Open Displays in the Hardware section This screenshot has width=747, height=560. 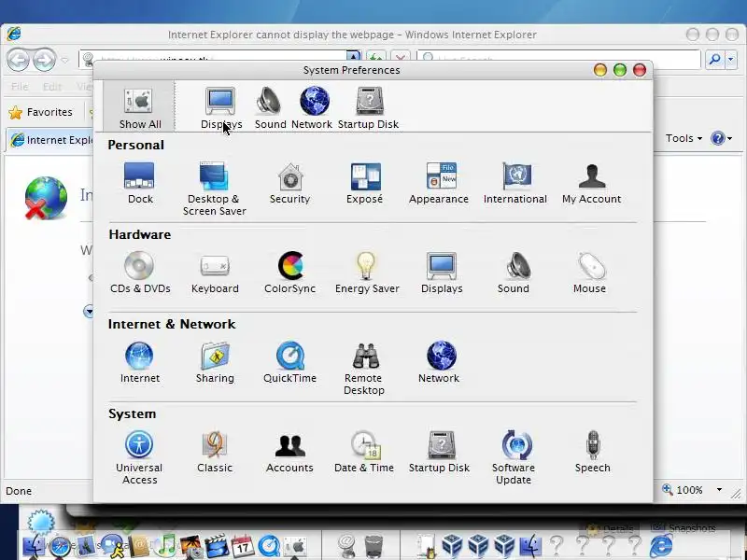[442, 273]
